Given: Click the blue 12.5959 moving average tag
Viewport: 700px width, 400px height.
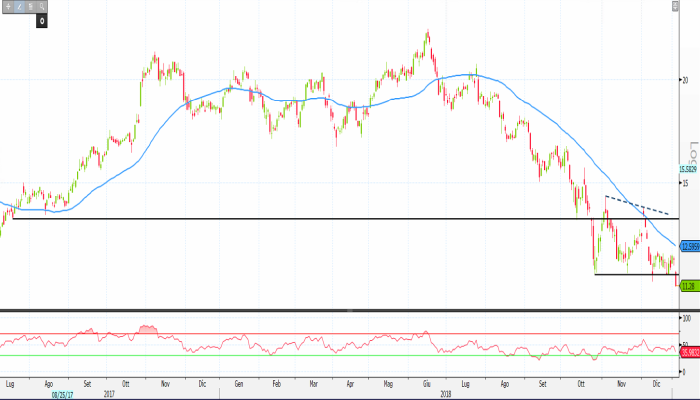Looking at the screenshot, I should click(x=688, y=246).
